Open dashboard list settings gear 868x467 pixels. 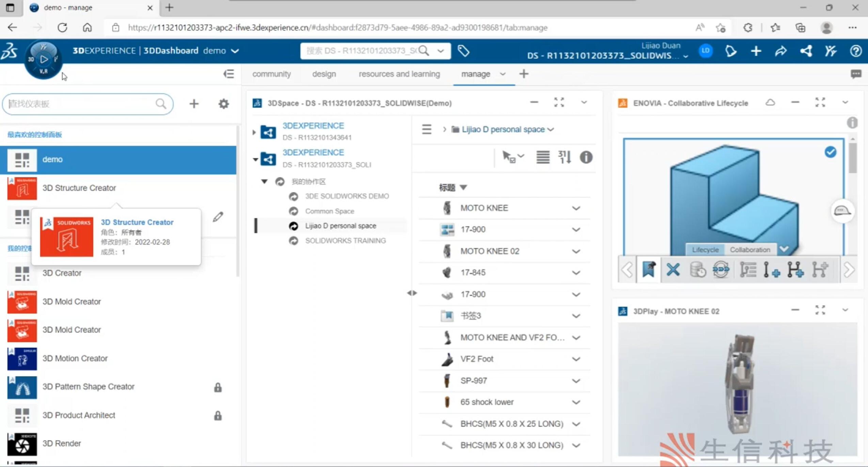point(223,104)
